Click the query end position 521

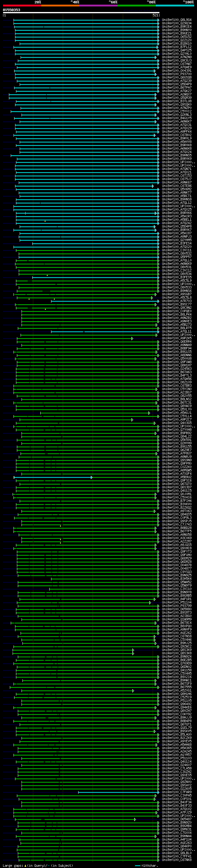point(155,15)
